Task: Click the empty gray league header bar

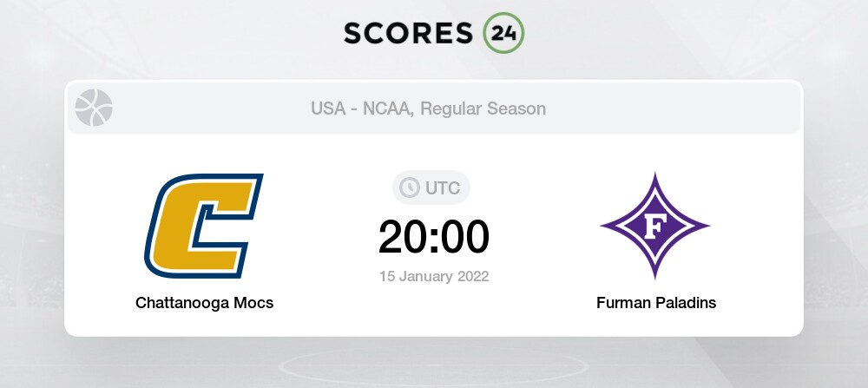Action: 694,109
